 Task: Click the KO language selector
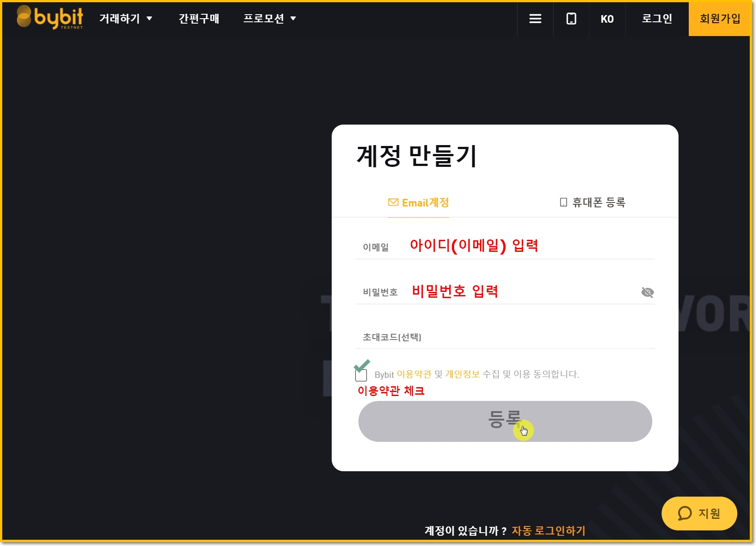[607, 19]
